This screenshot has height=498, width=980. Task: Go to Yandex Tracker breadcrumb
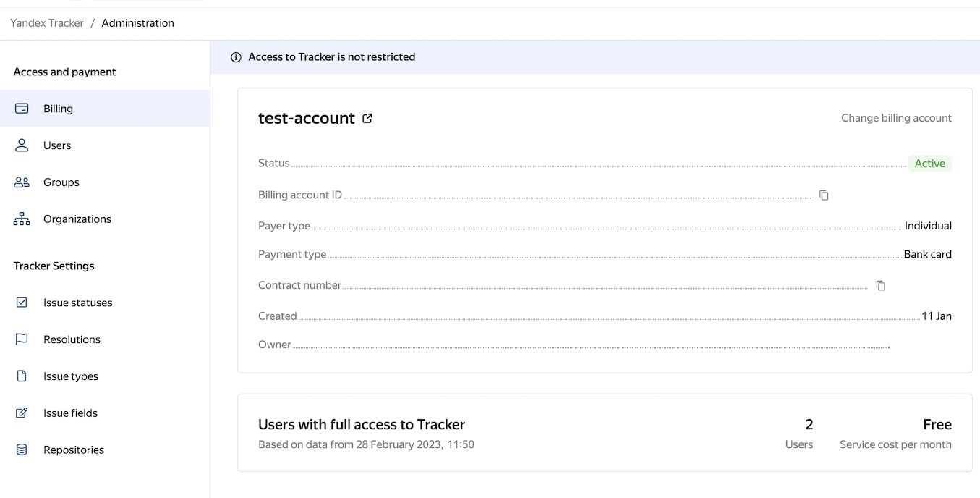(x=47, y=23)
